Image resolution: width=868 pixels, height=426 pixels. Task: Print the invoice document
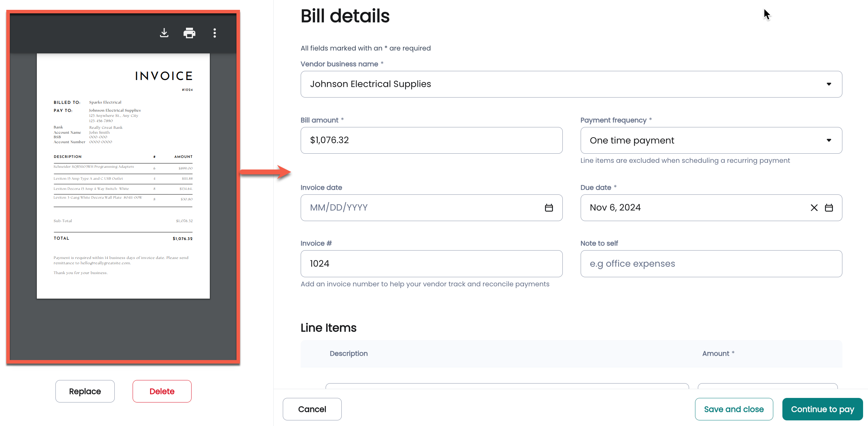click(x=189, y=33)
